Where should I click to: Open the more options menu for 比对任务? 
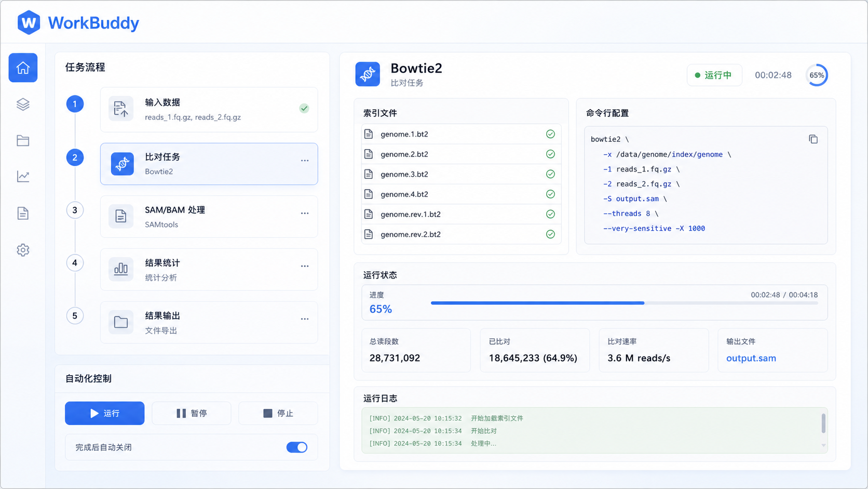[x=305, y=161]
